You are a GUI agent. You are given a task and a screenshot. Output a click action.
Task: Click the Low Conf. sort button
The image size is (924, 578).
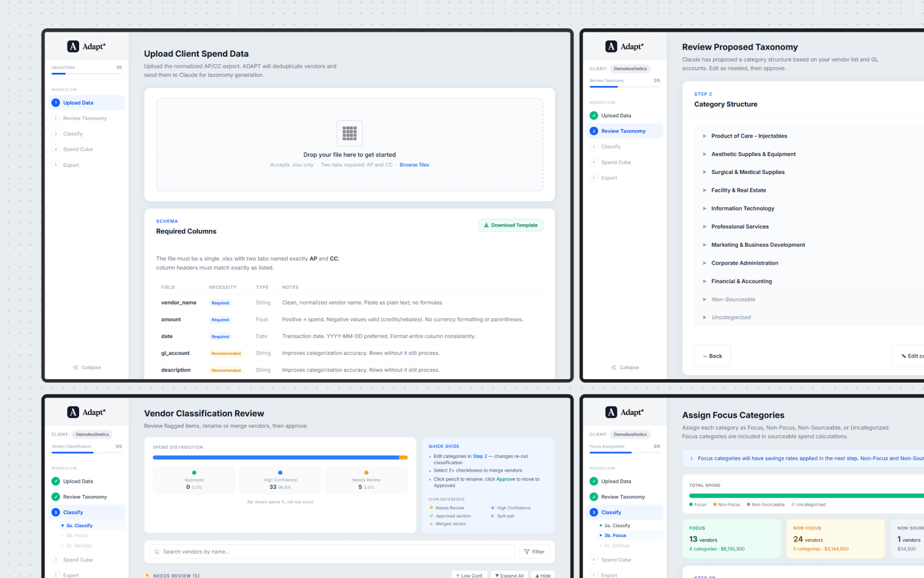click(470, 575)
